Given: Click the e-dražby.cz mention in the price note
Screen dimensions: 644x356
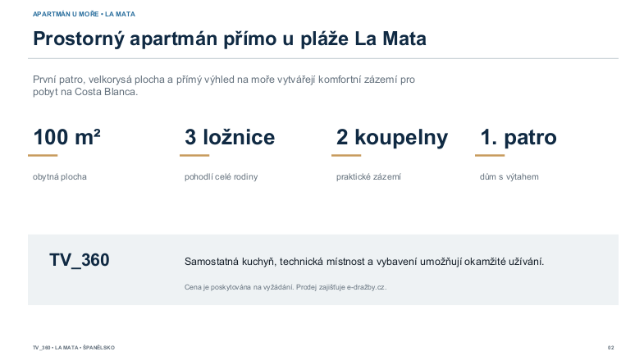Looking at the screenshot, I should pyautogui.click(x=366, y=287).
